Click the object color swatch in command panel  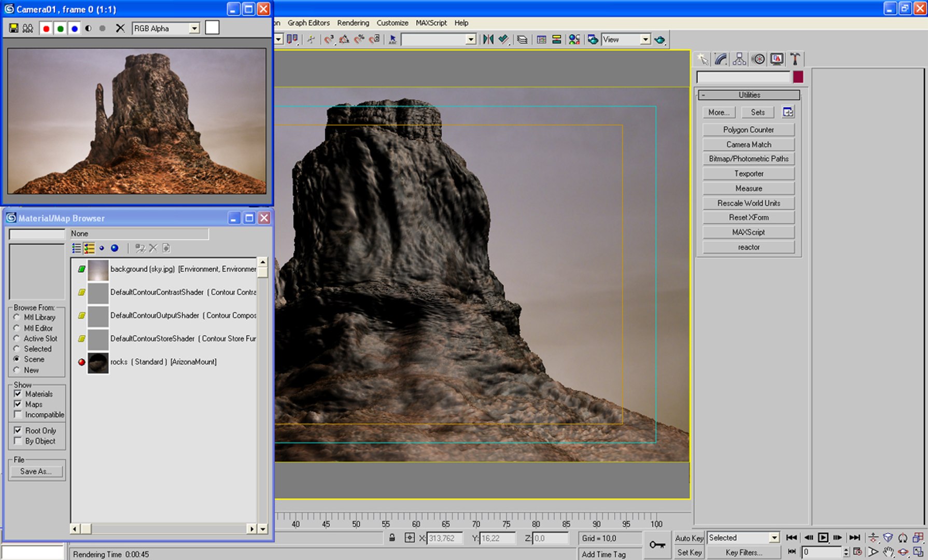(798, 77)
